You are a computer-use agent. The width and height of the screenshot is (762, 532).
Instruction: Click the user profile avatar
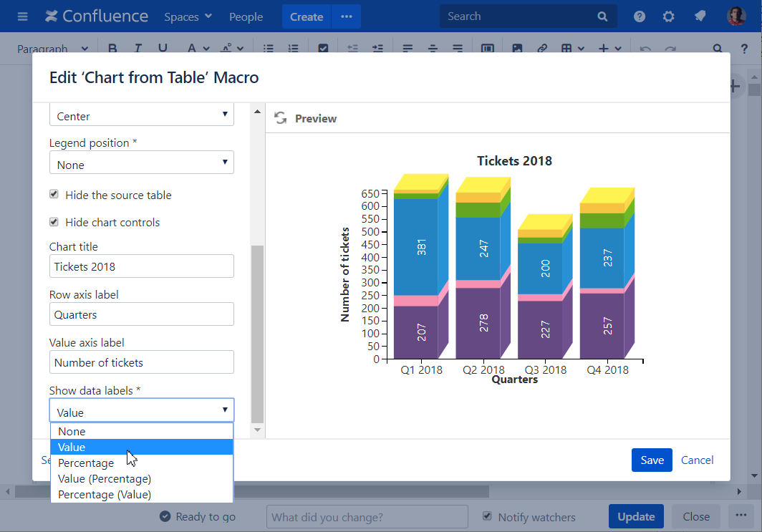[x=736, y=16]
